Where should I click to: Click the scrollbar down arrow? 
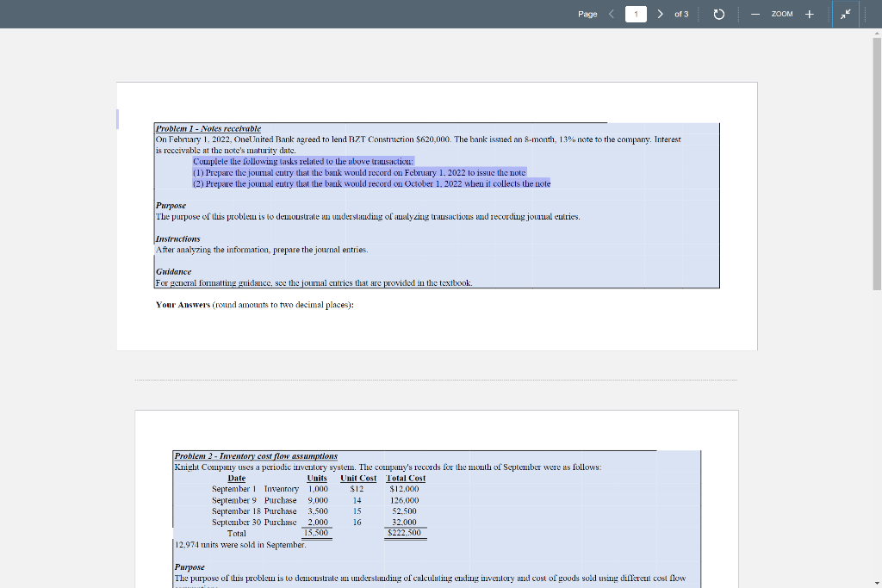pos(877,584)
